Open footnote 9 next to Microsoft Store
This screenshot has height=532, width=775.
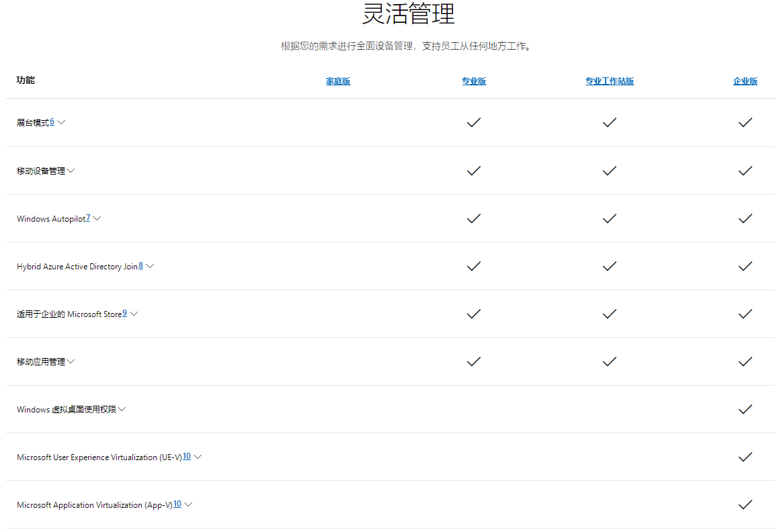coord(124,313)
